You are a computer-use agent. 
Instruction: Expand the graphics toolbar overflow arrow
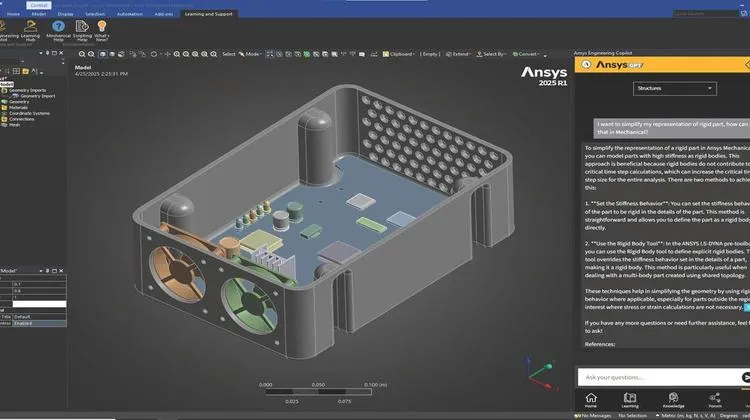(545, 55)
